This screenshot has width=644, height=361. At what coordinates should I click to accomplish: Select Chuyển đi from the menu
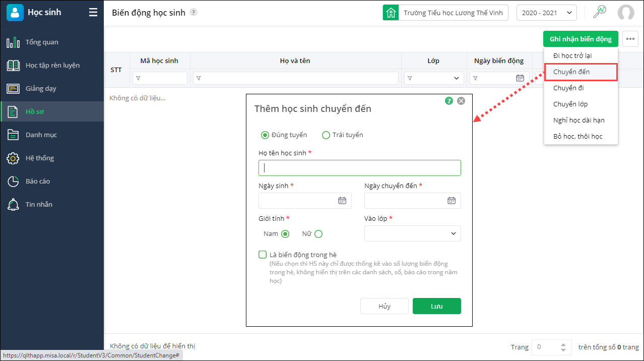(568, 88)
